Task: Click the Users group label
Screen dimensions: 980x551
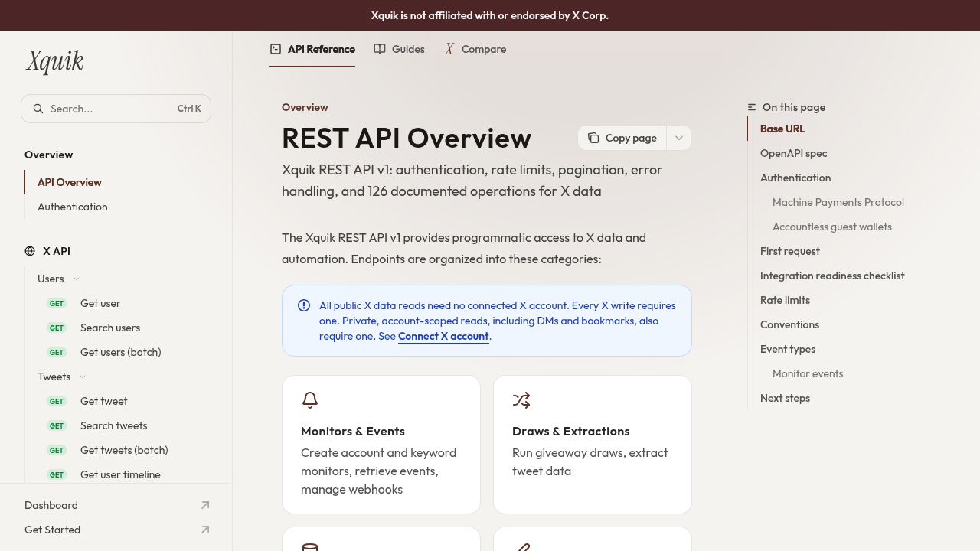Action: pos(51,279)
